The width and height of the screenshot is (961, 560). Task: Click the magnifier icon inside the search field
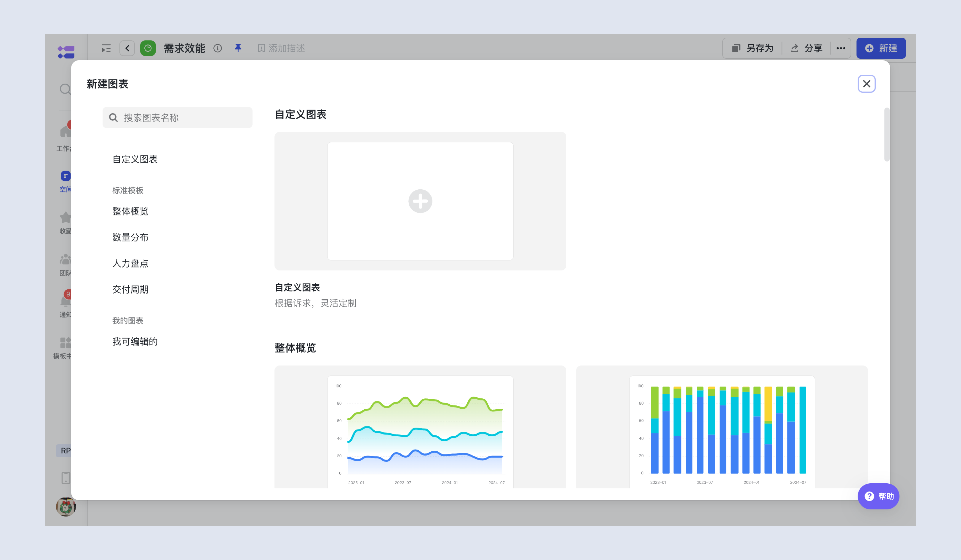(113, 118)
